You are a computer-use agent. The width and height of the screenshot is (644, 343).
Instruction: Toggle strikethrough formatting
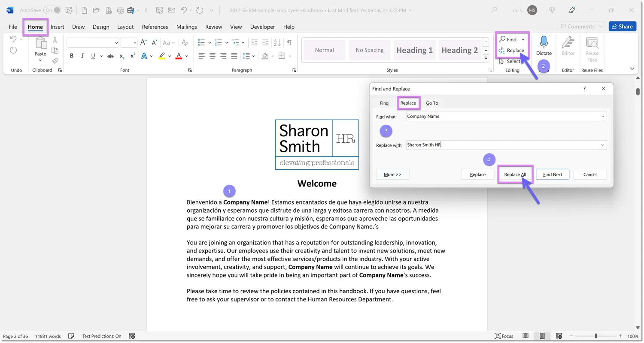coord(110,56)
